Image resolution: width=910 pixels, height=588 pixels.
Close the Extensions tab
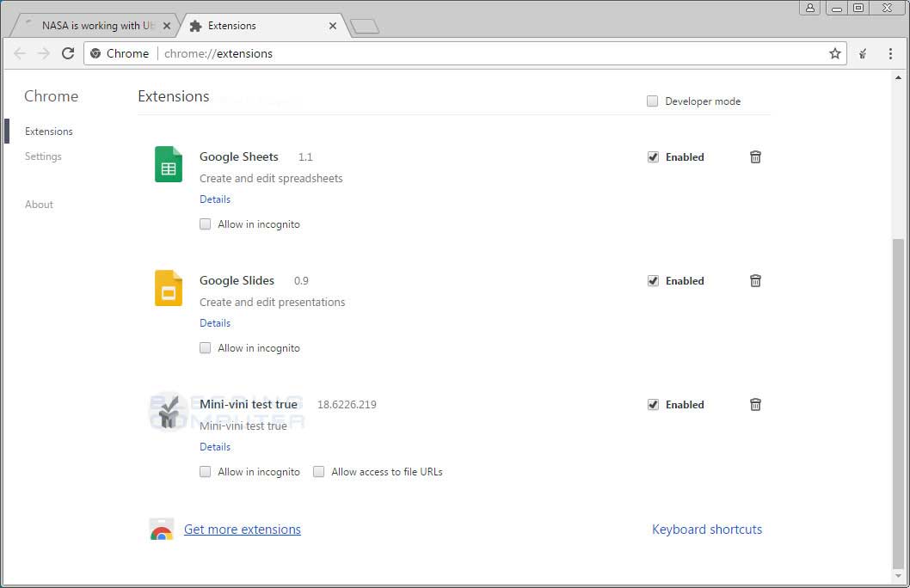pos(333,26)
